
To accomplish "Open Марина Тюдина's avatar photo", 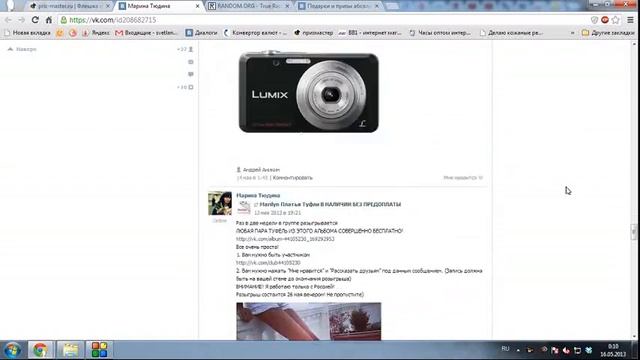I will click(x=220, y=203).
